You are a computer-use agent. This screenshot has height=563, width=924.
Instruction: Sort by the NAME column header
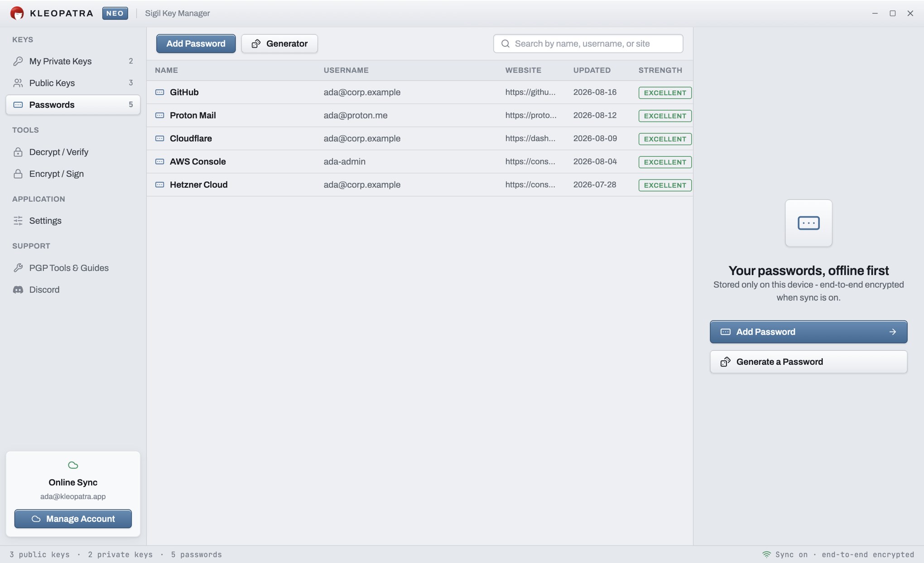click(x=166, y=70)
